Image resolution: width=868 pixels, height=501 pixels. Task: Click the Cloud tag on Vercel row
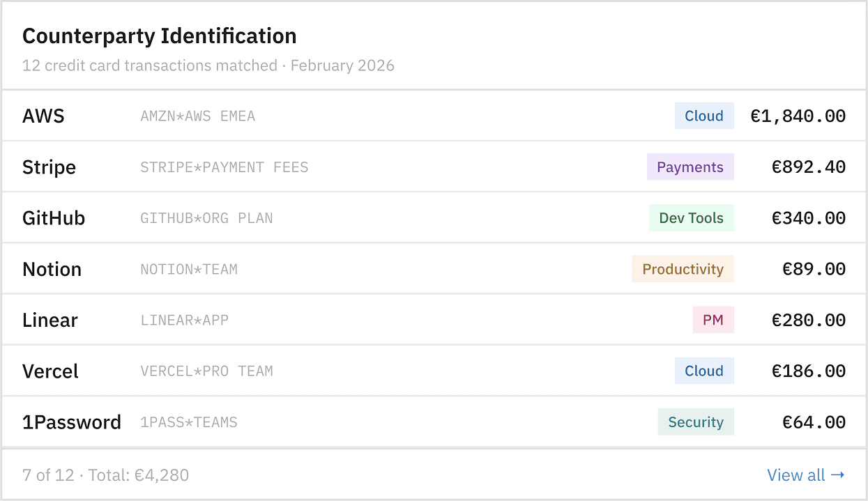click(703, 371)
